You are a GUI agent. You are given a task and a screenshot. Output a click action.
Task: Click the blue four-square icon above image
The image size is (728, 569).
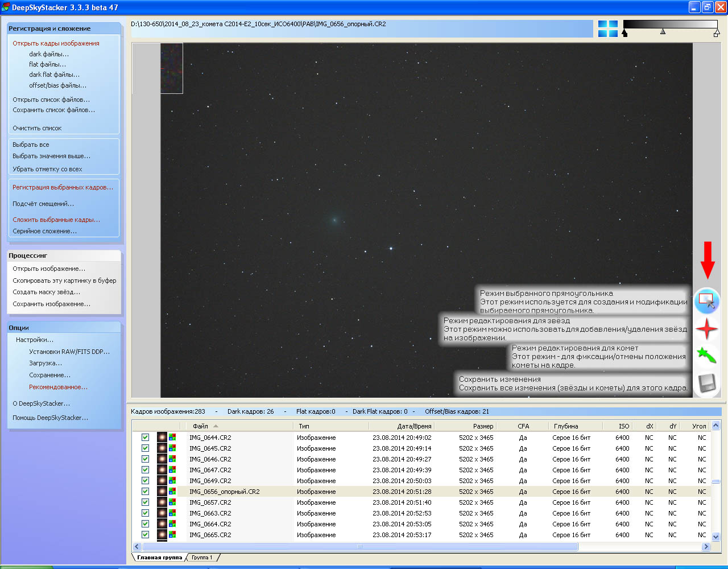click(x=607, y=28)
